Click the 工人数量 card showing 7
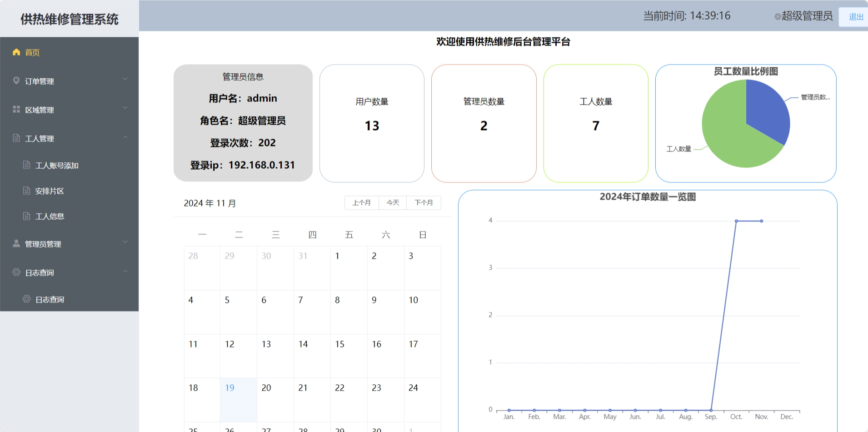Image resolution: width=868 pixels, height=432 pixels. [x=596, y=123]
